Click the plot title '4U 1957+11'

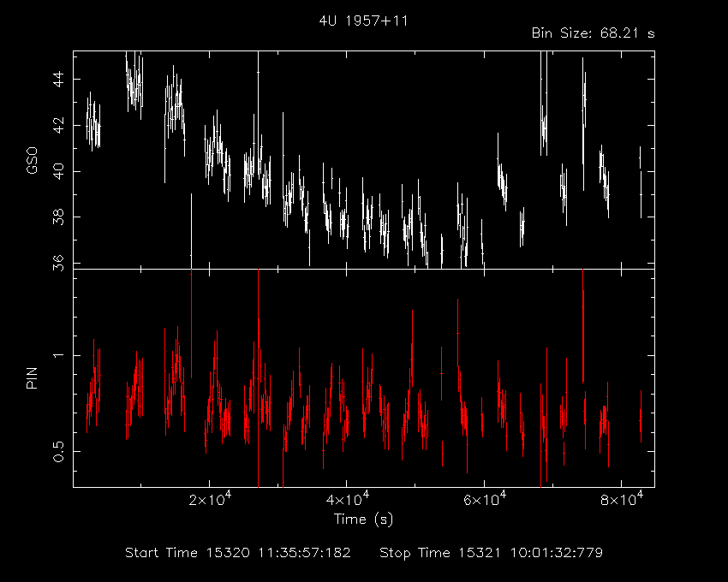point(363,21)
